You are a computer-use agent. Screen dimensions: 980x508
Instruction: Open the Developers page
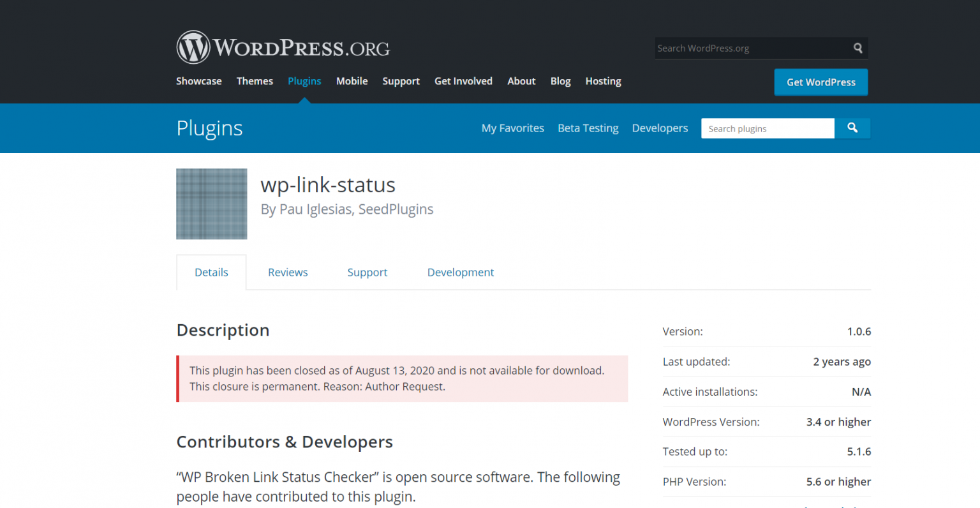click(x=660, y=128)
